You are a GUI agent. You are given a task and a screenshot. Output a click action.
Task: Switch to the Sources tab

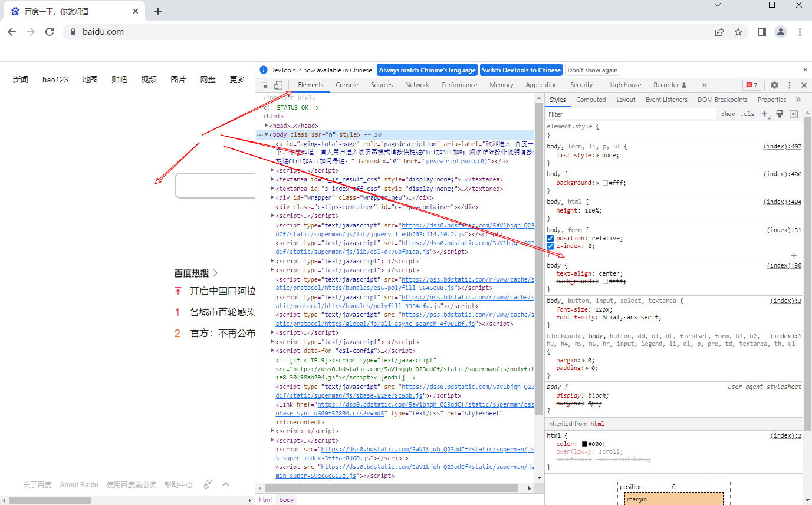tap(382, 85)
